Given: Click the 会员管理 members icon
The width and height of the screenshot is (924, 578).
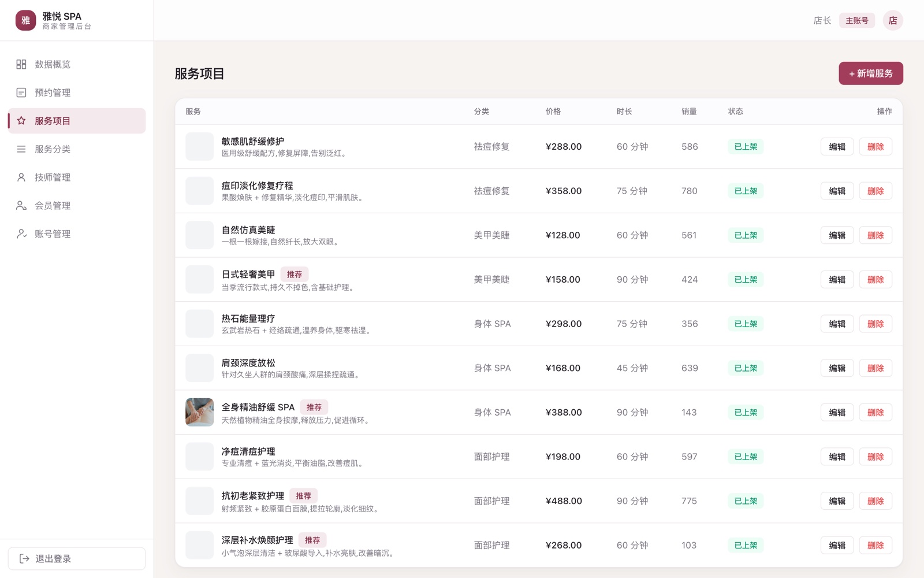Looking at the screenshot, I should (21, 206).
